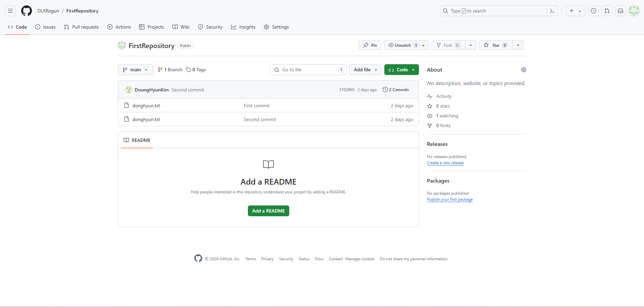The width and height of the screenshot is (644, 307).
Task: Click the First commit message in file list
Action: tap(256, 106)
